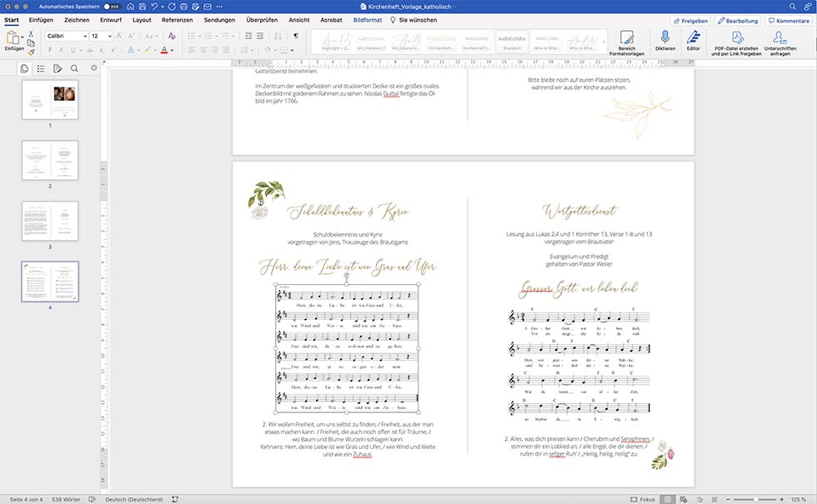Increase paragraph indent
Screen dimensions: 817x504
[x=260, y=36]
